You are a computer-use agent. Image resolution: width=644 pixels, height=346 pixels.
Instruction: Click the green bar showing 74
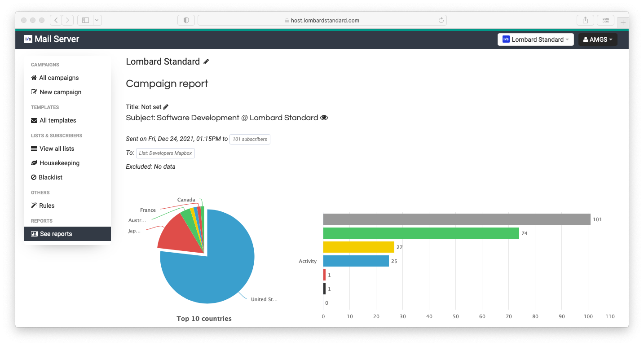[x=421, y=233]
